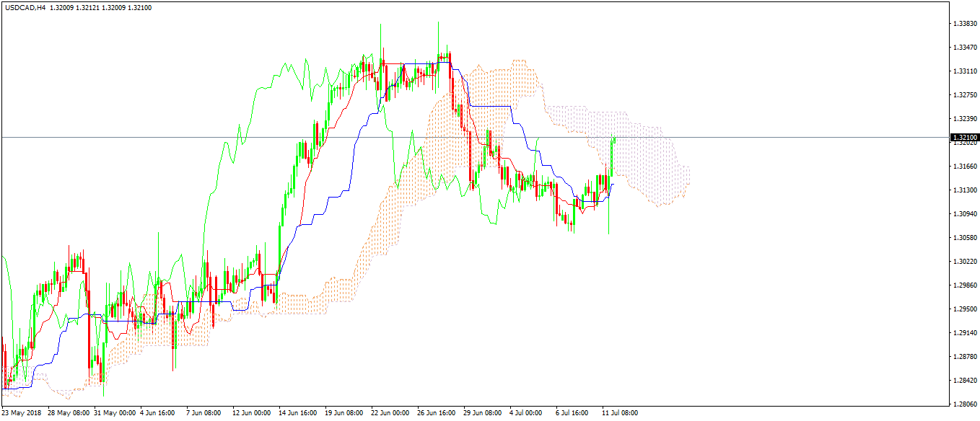This screenshot has width=980, height=421.
Task: Select the 1.29140 price level label
Action: coord(964,333)
